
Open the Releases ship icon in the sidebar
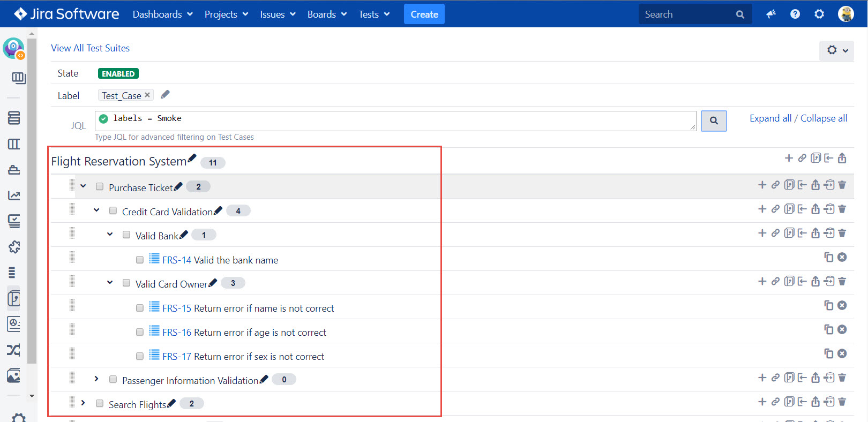coord(14,170)
